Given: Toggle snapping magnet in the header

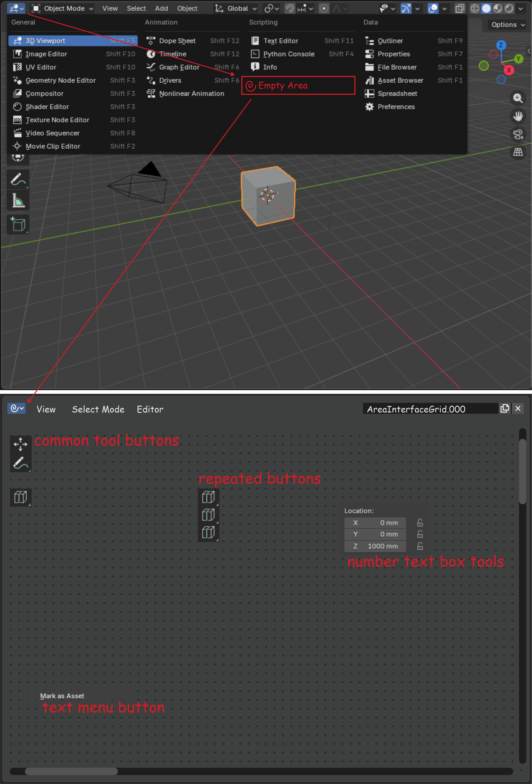Looking at the screenshot, I should pyautogui.click(x=290, y=8).
